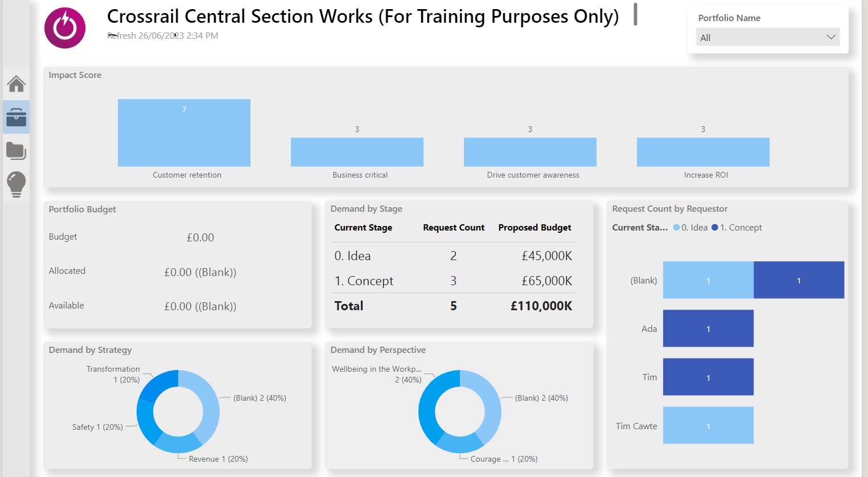Select the Increase ROI bar

tap(703, 152)
